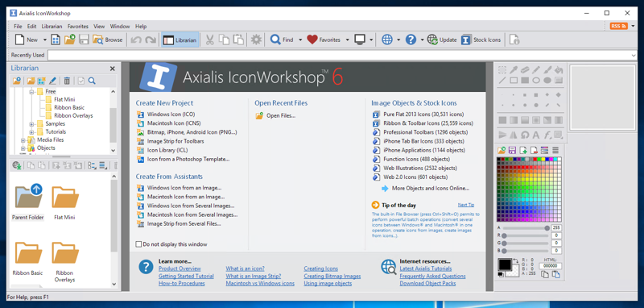Toggle the Librarian panel button in the toolbar
Viewport: 644px width, 308px height.
coord(180,40)
